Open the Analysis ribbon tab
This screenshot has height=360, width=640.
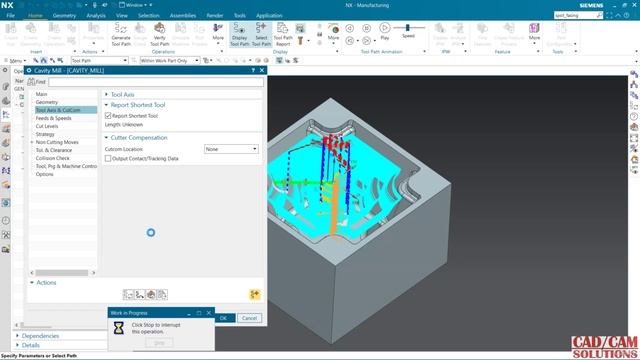(x=96, y=16)
